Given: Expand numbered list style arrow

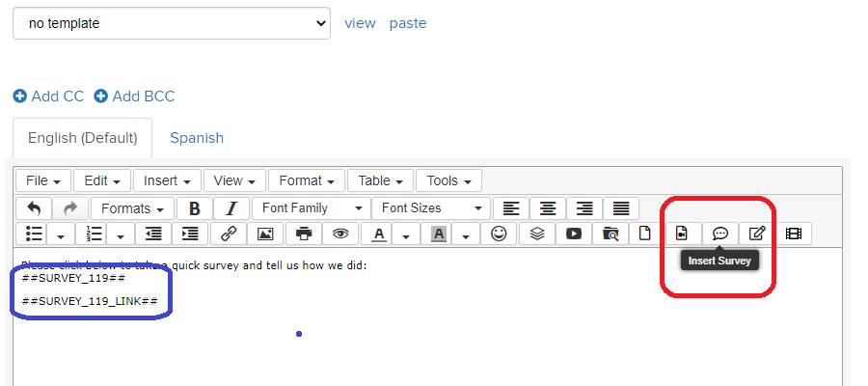Looking at the screenshot, I should tap(121, 234).
